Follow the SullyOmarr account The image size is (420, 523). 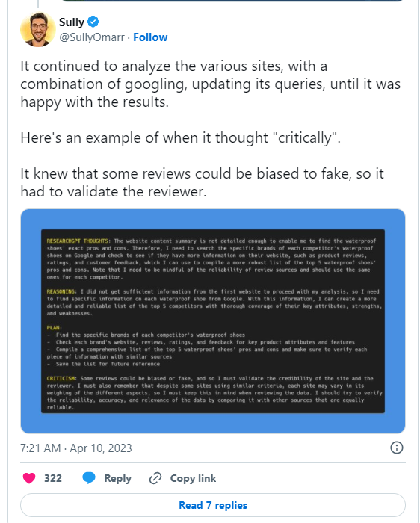150,37
